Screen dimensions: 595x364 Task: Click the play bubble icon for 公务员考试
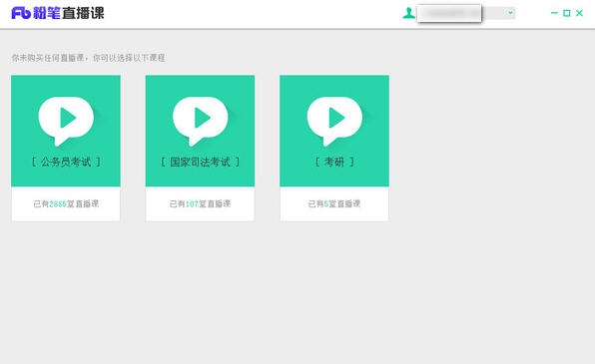[66, 121]
